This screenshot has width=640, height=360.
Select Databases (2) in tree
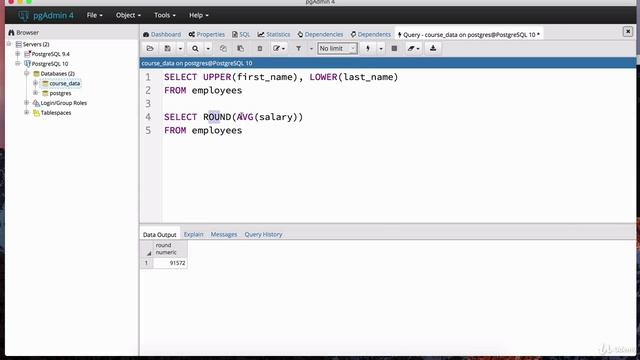(x=58, y=73)
